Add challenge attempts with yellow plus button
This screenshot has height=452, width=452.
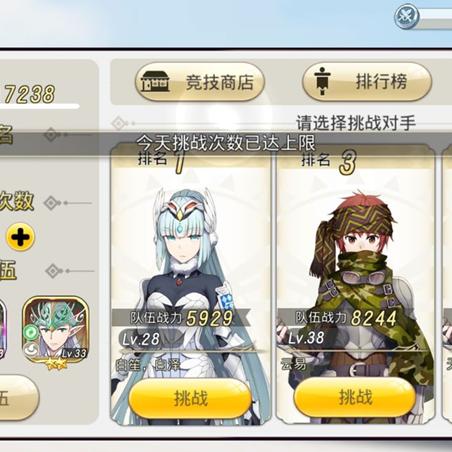coord(20,237)
